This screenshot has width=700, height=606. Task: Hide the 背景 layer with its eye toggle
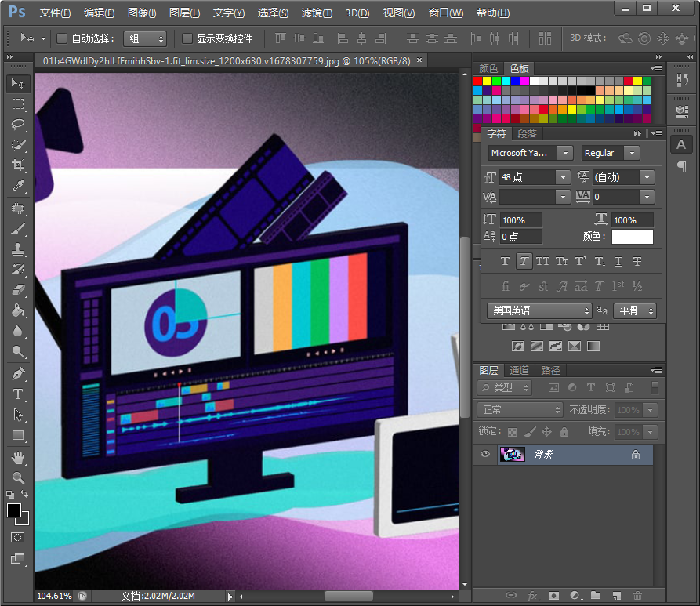point(485,454)
